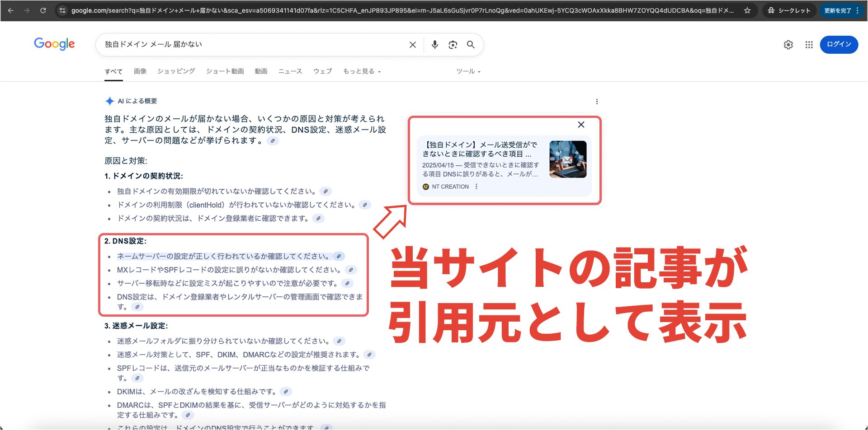868x430 pixels.
Task: Open site info icon in address bar
Action: pyautogui.click(x=63, y=10)
